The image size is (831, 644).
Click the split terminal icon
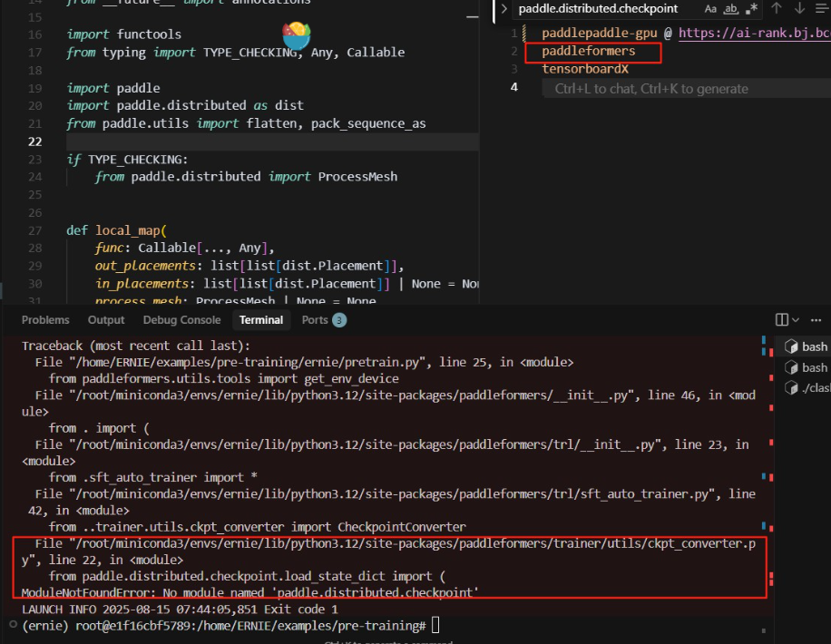[781, 320]
